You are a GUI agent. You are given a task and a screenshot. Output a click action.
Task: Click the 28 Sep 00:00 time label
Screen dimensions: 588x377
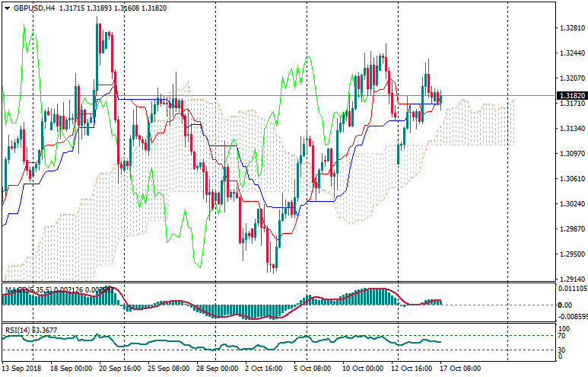[219, 369]
